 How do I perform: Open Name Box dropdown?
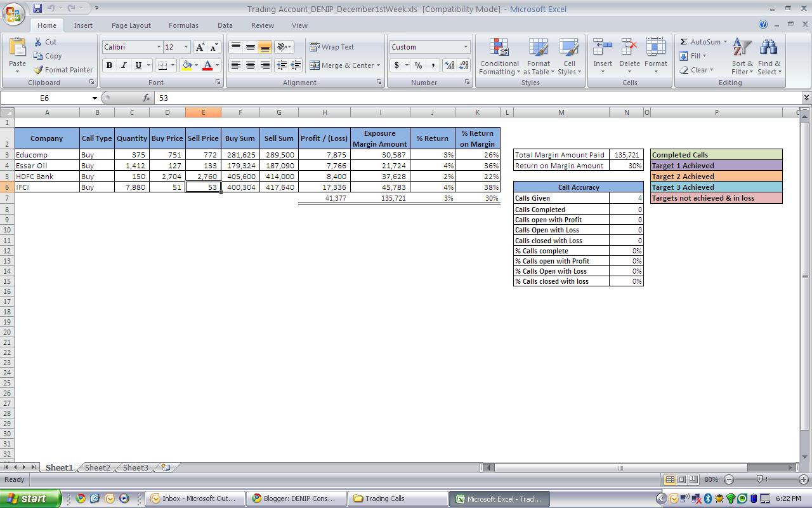95,98
